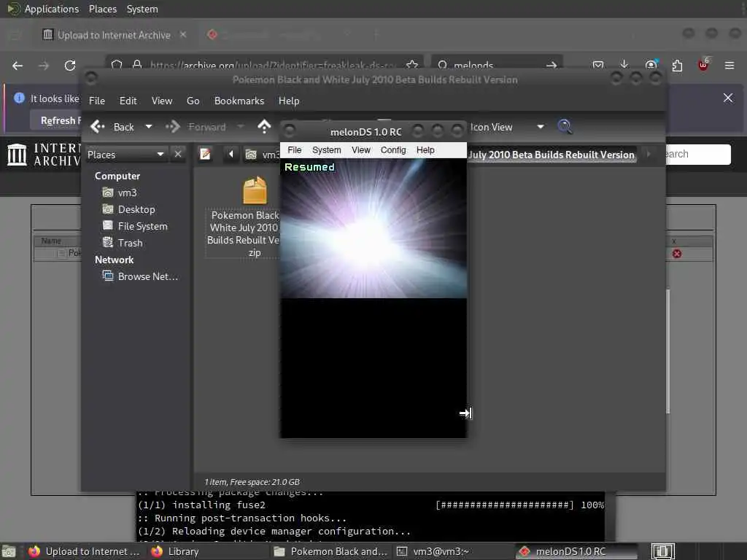Open Desktop in sidebar

tap(128, 209)
